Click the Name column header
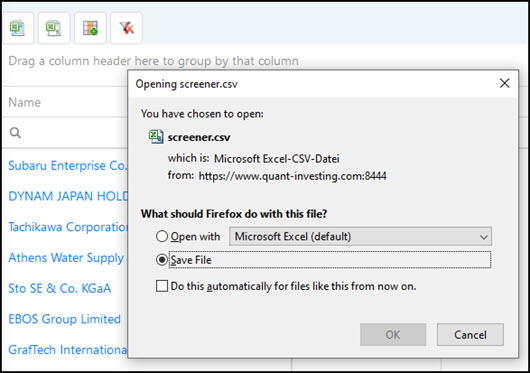Screen dimensions: 530x373 point(24,102)
